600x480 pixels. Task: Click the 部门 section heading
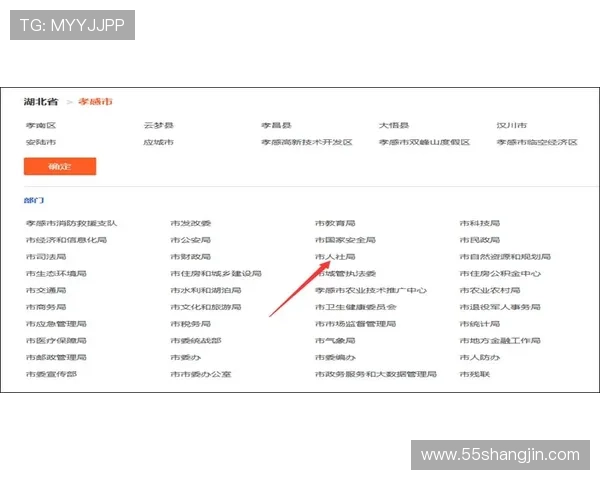tap(34, 200)
